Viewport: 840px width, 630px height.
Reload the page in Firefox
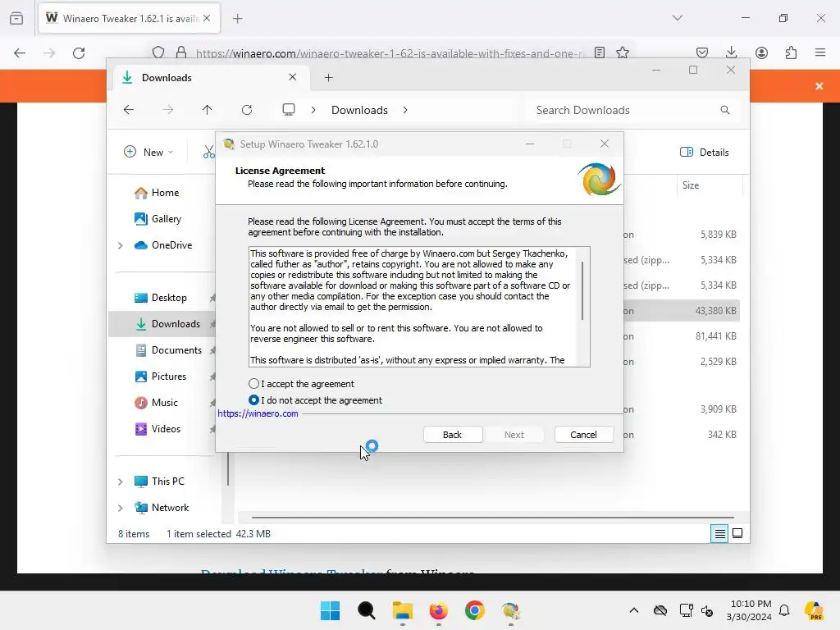coord(79,53)
